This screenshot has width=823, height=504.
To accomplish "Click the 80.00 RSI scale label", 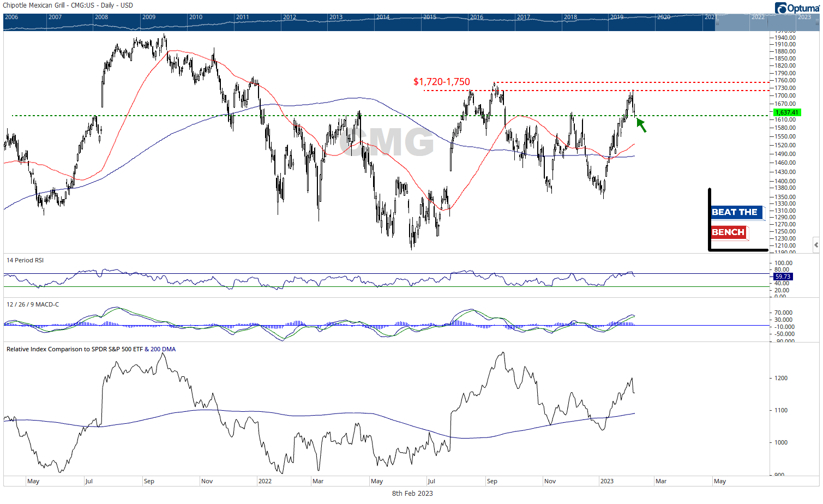I will (x=782, y=269).
